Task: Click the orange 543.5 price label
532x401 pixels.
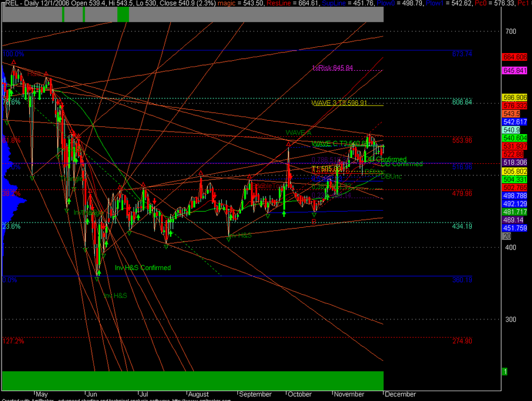Action: [x=512, y=114]
